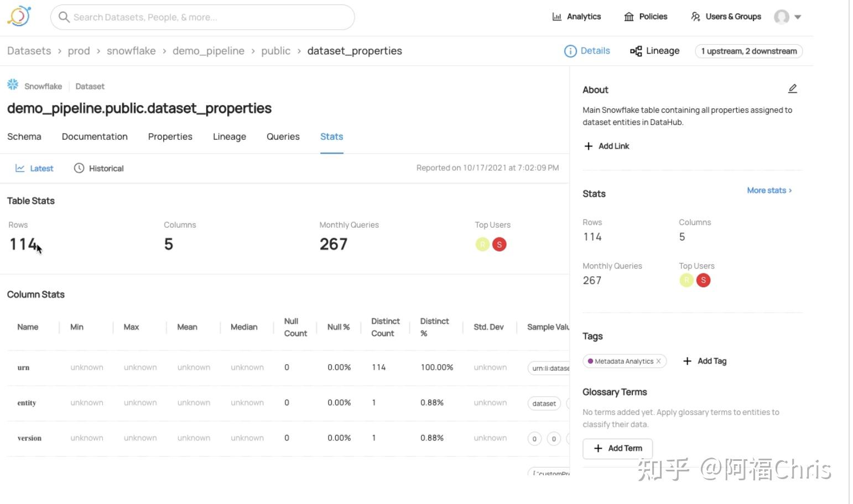Image resolution: width=853 pixels, height=504 pixels.
Task: Open More stats link
Action: click(768, 190)
